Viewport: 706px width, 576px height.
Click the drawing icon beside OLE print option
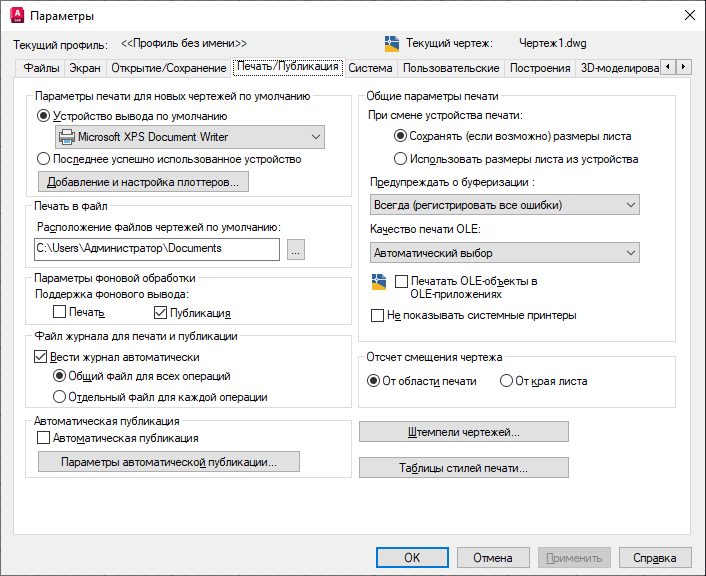click(378, 283)
